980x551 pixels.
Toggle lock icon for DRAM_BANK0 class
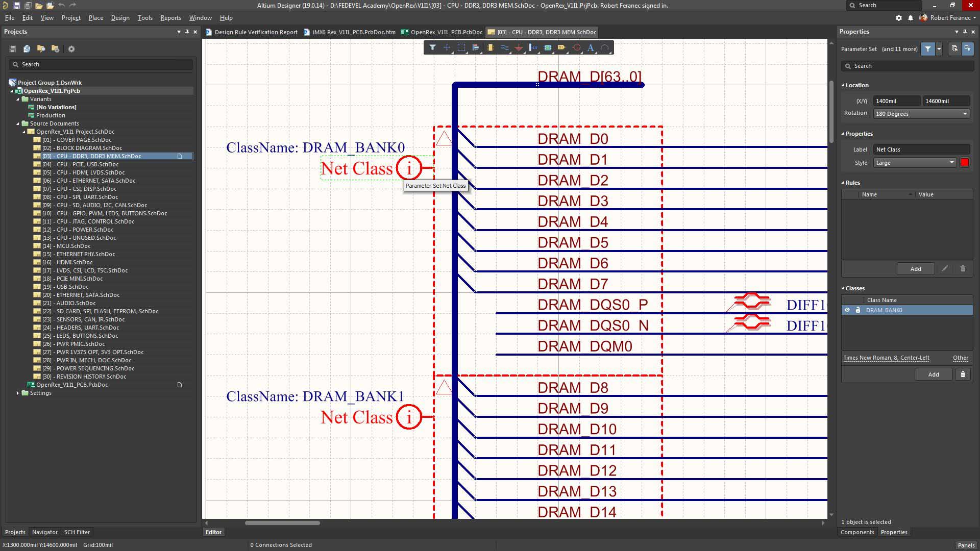click(x=857, y=310)
